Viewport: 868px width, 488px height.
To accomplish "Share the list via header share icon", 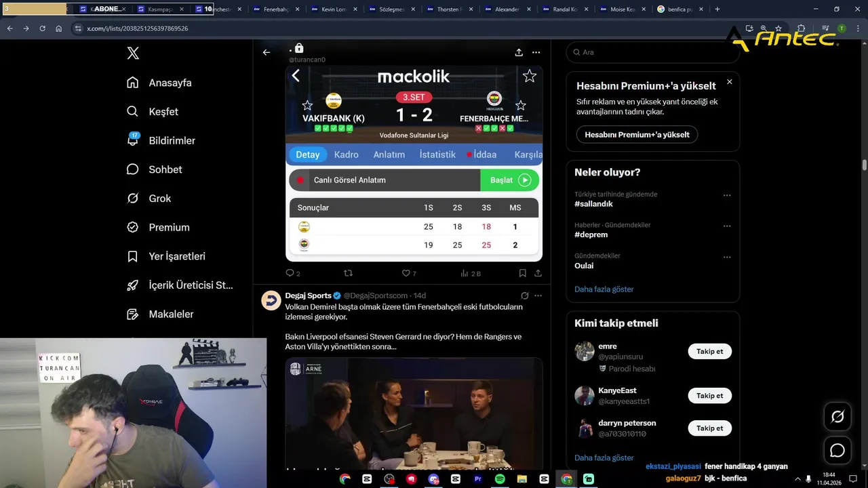I will [519, 52].
